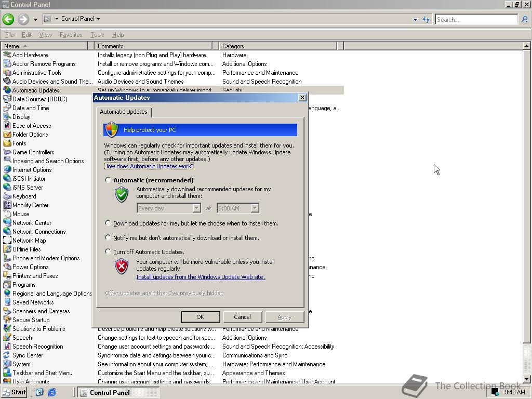Click Cancel in Automatic Updates dialog
532x399 pixels.
242,317
